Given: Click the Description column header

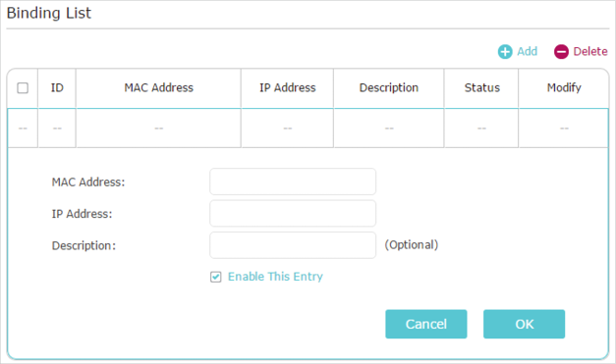Looking at the screenshot, I should click(x=389, y=88).
